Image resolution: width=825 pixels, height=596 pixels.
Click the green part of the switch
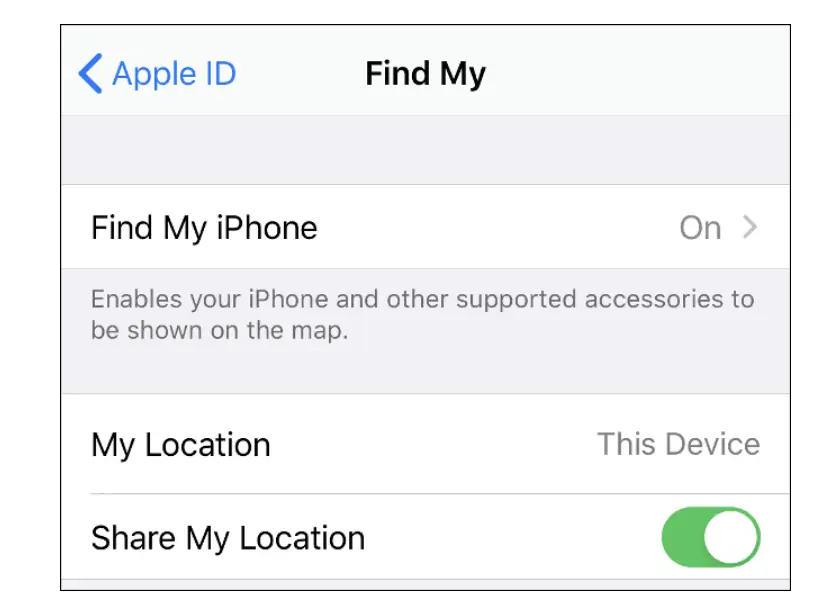pyautogui.click(x=681, y=537)
